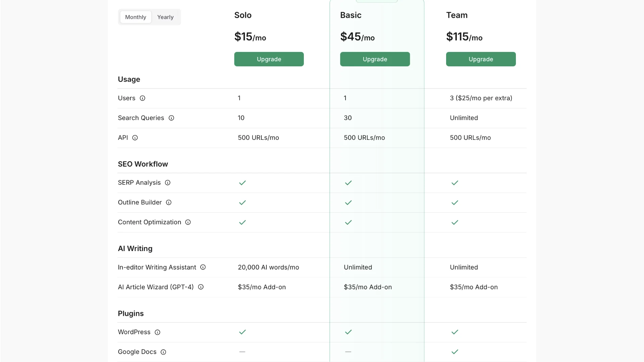Image resolution: width=644 pixels, height=362 pixels.
Task: Upgrade to the Team plan
Action: 481,59
